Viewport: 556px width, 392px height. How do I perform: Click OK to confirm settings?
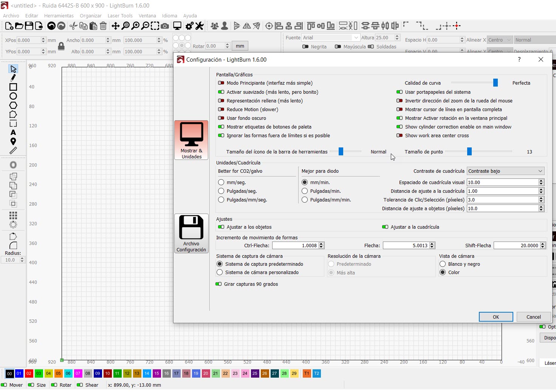496,317
